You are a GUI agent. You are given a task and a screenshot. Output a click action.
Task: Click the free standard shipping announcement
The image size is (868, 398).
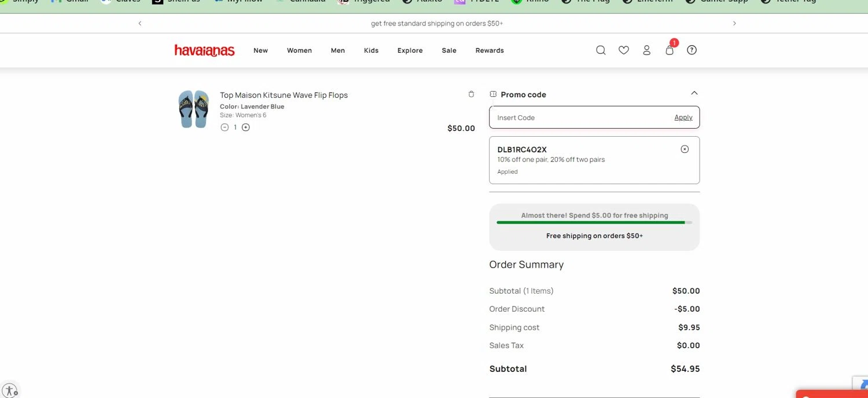437,23
